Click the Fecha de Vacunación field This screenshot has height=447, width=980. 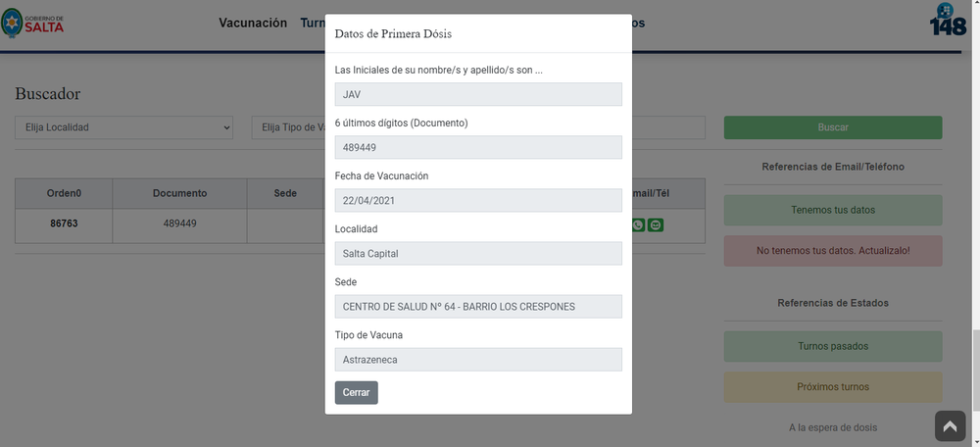click(x=478, y=201)
